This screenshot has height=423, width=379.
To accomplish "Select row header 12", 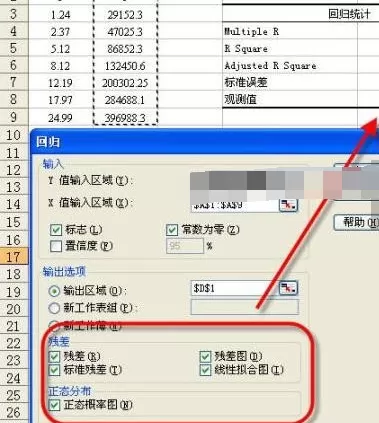I will (14, 170).
